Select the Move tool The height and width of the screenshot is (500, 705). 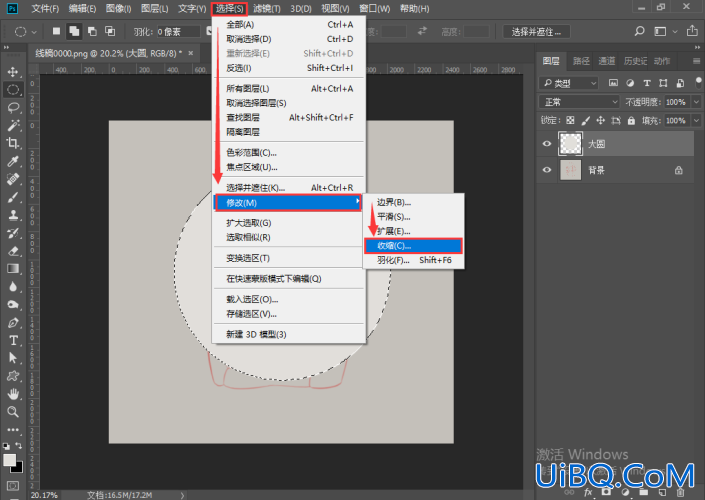[13, 71]
